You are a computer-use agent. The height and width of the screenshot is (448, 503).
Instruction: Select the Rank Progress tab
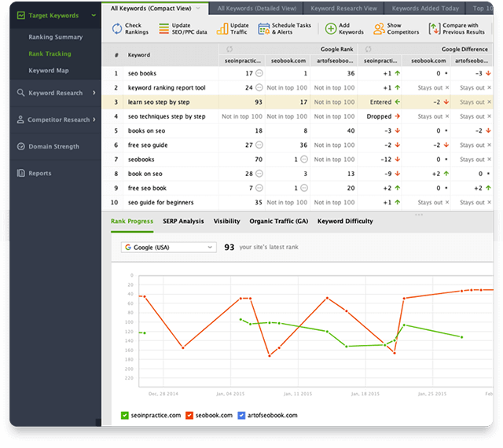(132, 221)
